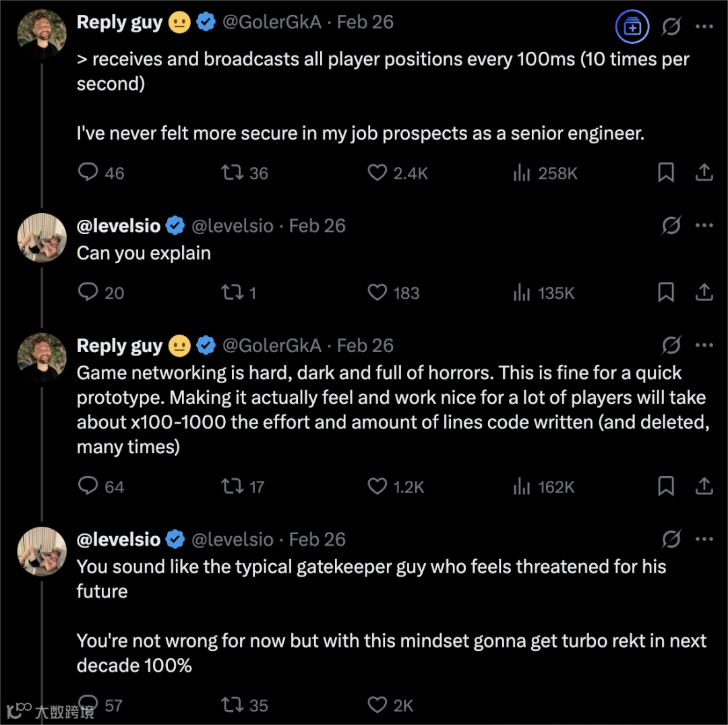Open @levelsio profile name on 'Can you explain'
Image resolution: width=728 pixels, height=725 pixels.
pyautogui.click(x=119, y=225)
